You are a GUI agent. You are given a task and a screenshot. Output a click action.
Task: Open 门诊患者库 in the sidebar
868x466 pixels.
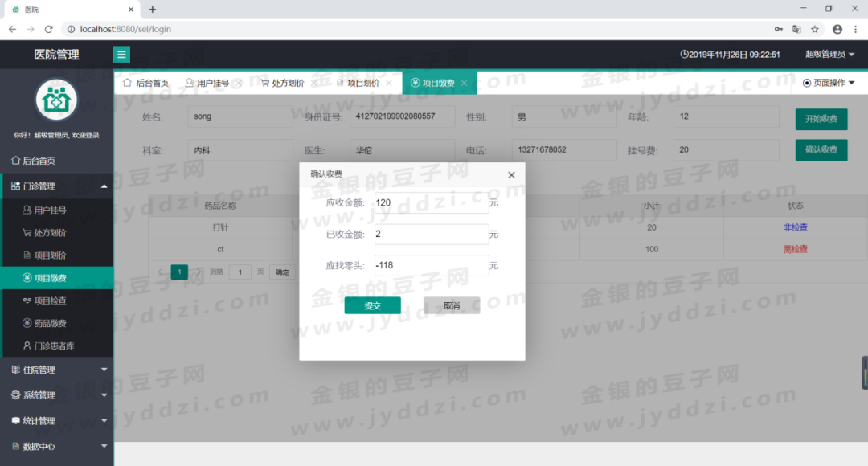click(58, 346)
